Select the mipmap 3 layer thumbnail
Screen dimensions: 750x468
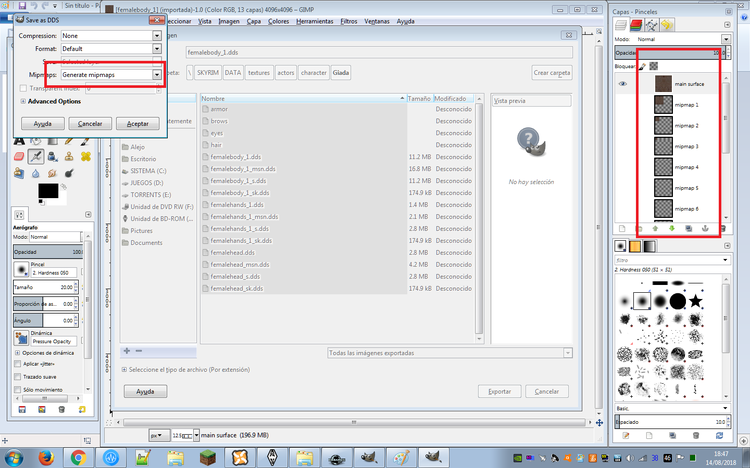tap(663, 146)
